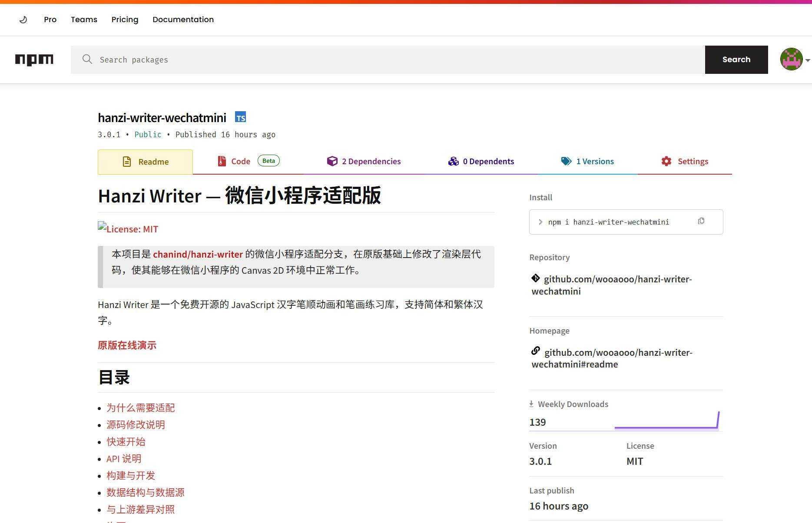The width and height of the screenshot is (812, 523).
Task: Open the GitHub repository link
Action: [612, 285]
